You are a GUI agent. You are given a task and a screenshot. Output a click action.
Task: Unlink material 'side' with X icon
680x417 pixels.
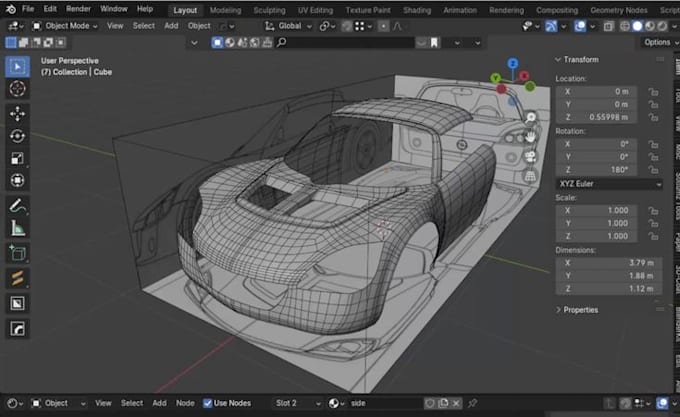click(456, 404)
